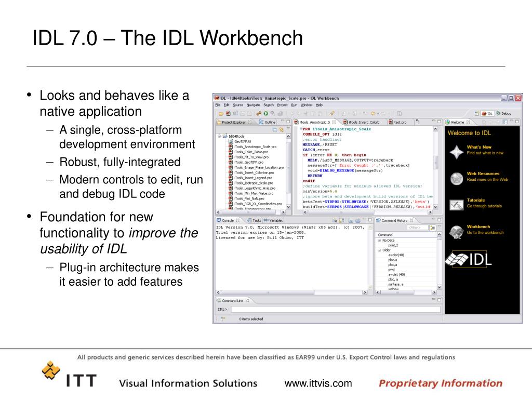Maximize the Command Line view
The height and width of the screenshot is (399, 532).
point(439,300)
